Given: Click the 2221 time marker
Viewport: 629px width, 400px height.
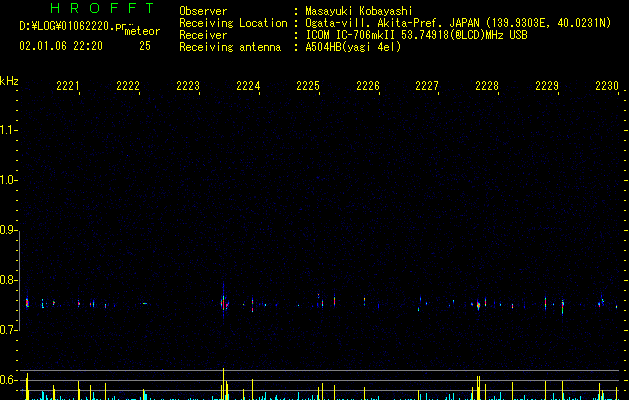Looking at the screenshot, I should (x=68, y=86).
